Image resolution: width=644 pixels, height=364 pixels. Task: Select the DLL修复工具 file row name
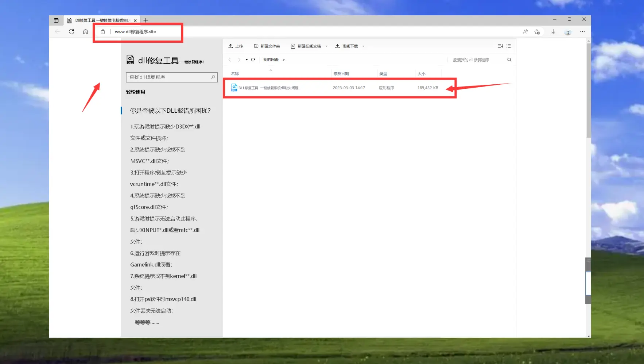269,88
